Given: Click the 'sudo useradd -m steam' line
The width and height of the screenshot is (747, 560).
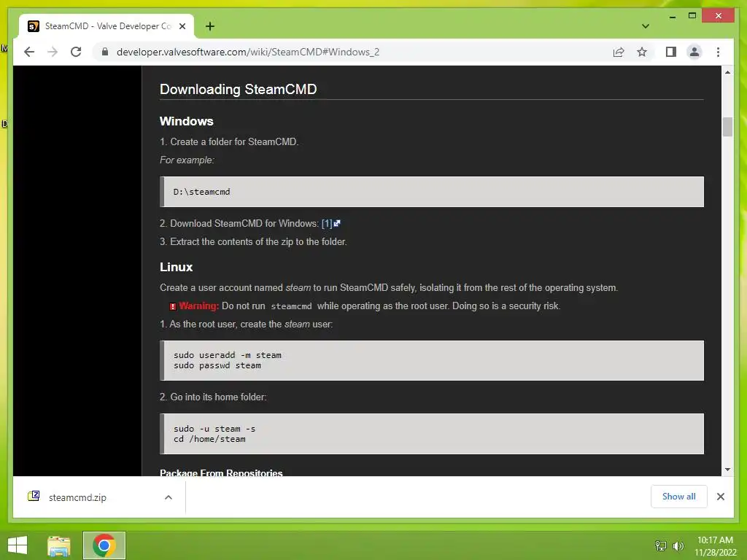Looking at the screenshot, I should point(228,355).
